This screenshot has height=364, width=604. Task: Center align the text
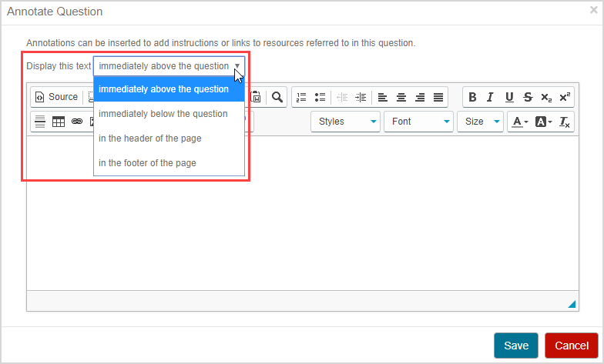point(401,97)
